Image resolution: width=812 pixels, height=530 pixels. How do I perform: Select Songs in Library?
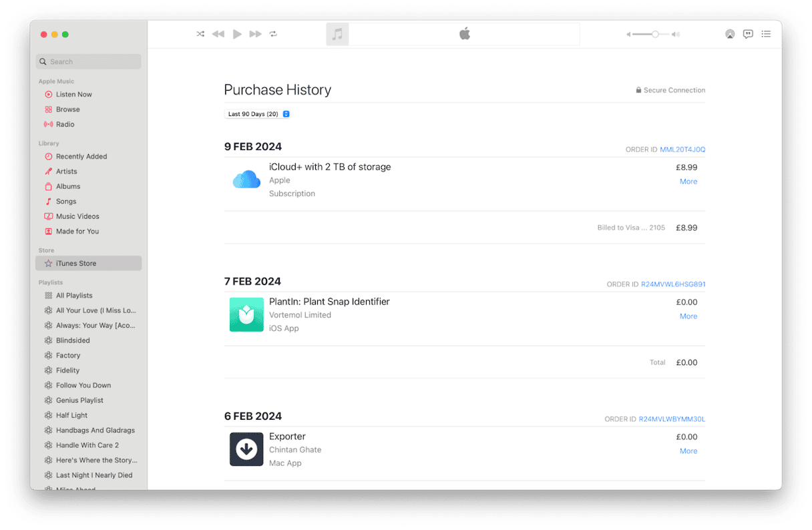89,202
